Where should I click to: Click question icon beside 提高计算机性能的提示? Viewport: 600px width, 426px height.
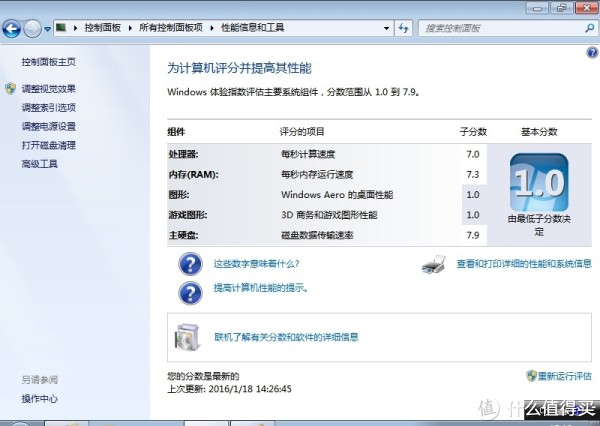pyautogui.click(x=190, y=293)
